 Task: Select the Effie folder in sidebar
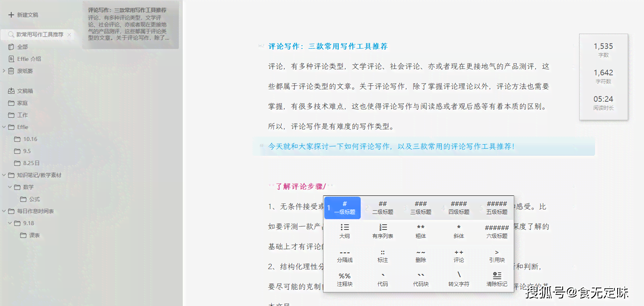[22, 127]
